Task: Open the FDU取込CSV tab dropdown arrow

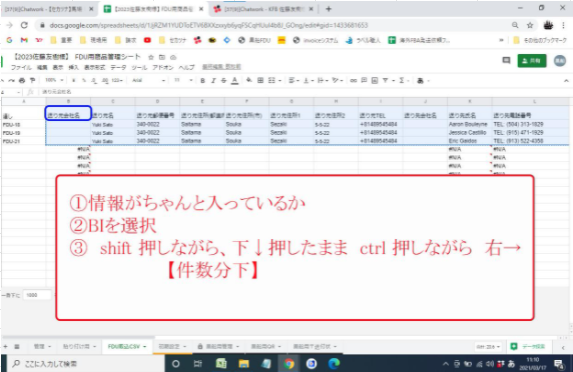Action: tap(145, 346)
